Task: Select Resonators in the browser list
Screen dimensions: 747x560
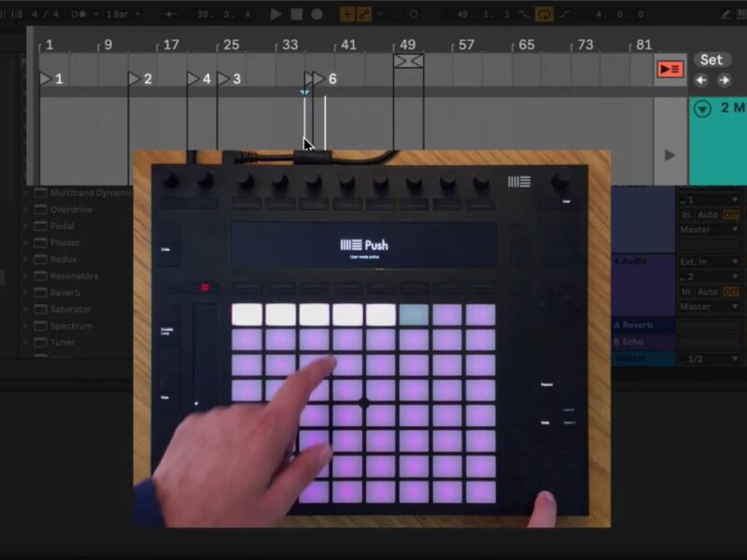Action: point(75,276)
